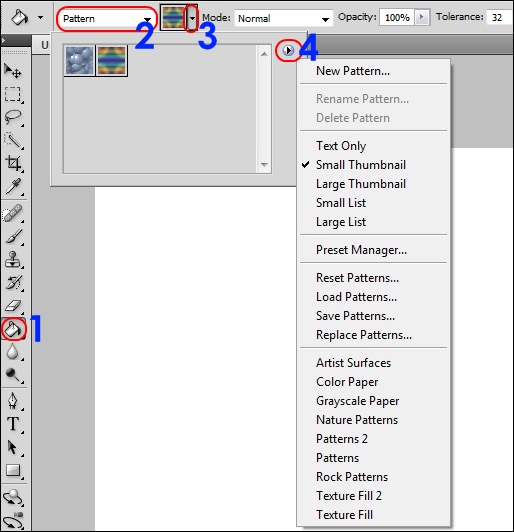Image resolution: width=514 pixels, height=532 pixels.
Task: Select the Healing Brush tool
Action: (x=13, y=213)
